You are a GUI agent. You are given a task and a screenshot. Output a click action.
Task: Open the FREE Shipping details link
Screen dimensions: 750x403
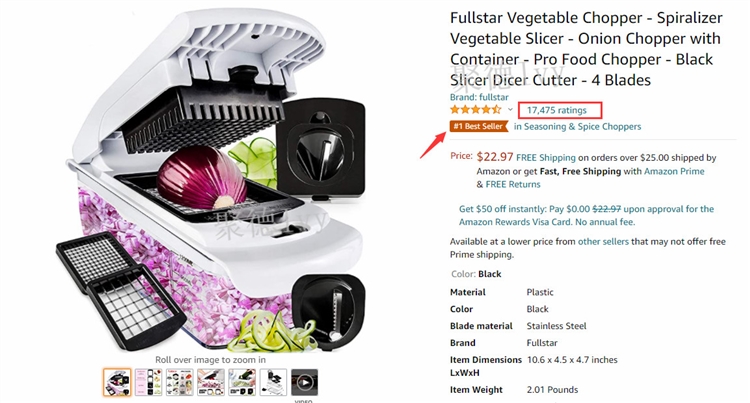coord(546,158)
